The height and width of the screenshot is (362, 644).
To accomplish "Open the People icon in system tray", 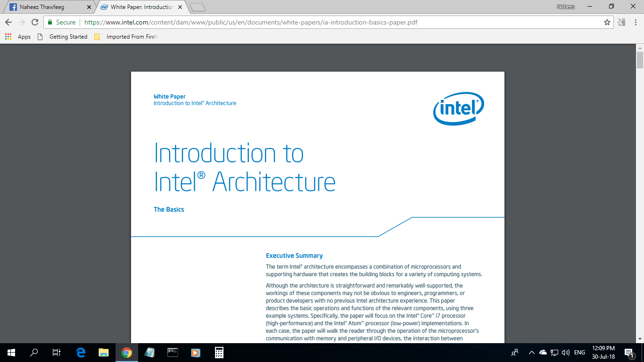I will point(515,353).
